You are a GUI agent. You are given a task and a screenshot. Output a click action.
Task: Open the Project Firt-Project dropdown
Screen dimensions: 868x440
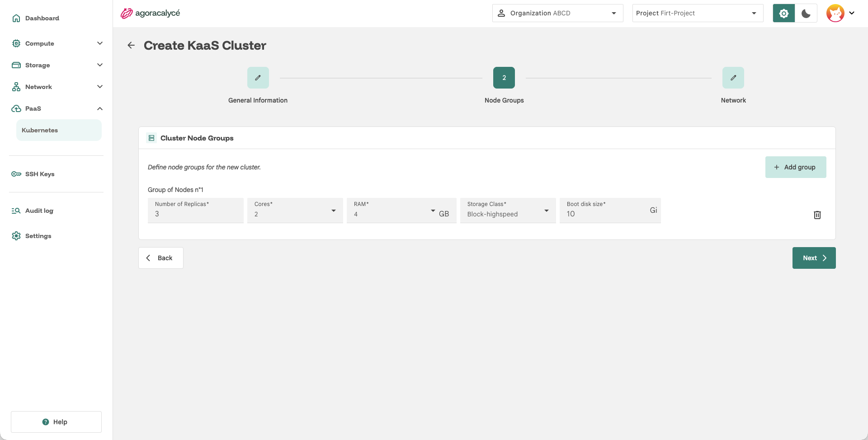click(x=698, y=13)
